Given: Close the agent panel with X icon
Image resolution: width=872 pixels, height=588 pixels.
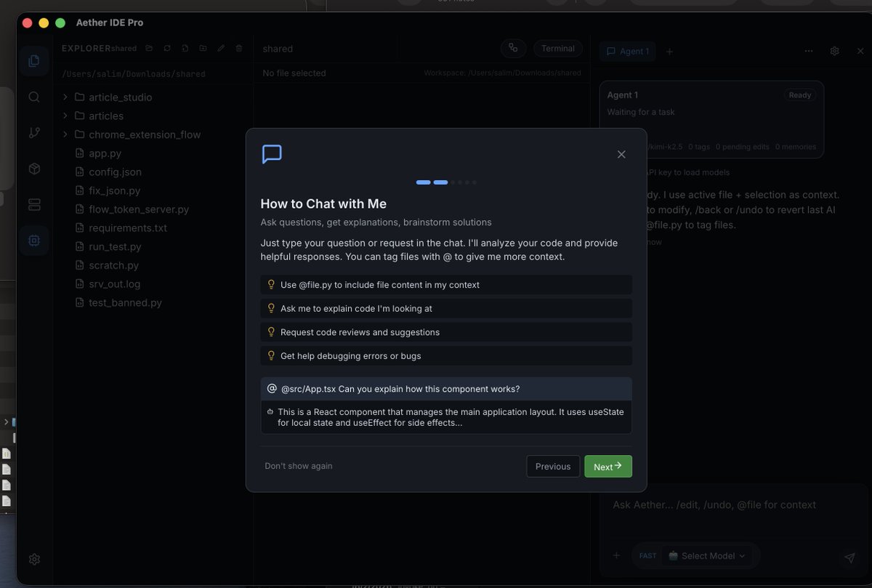Looking at the screenshot, I should 861,52.
